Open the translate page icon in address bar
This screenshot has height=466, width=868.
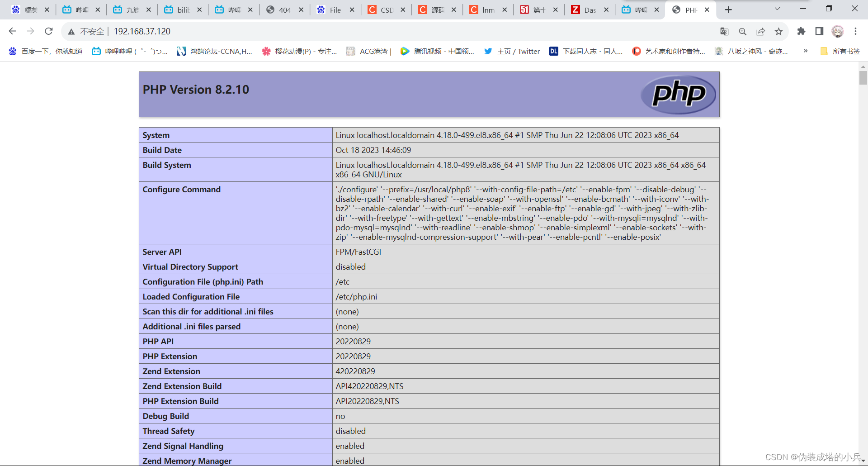click(x=724, y=31)
